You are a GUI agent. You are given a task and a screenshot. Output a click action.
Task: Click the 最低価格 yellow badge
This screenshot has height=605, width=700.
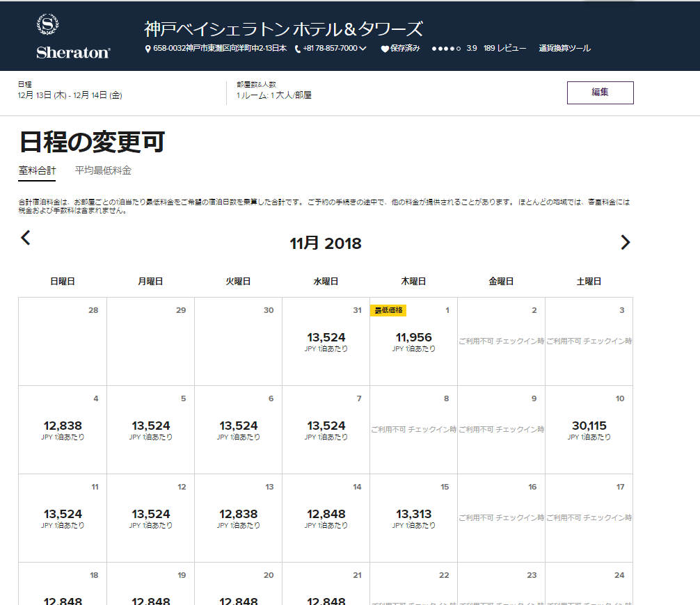(388, 310)
